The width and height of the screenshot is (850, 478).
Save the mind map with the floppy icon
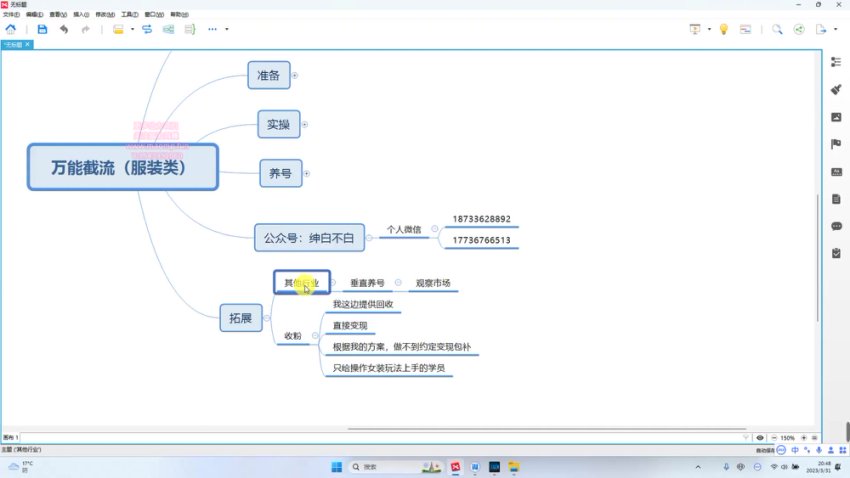41,29
